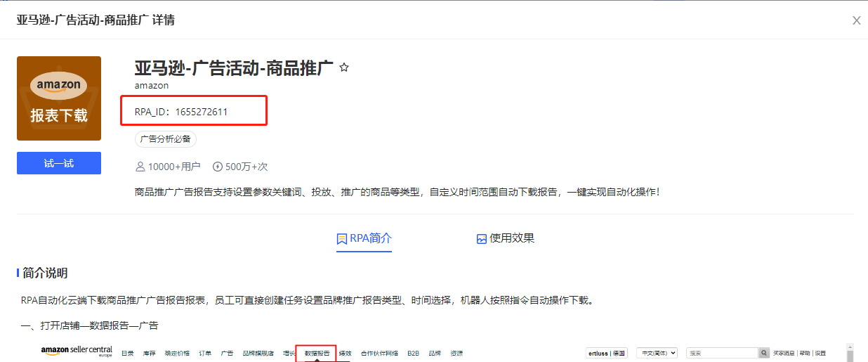Click the amazon seller central logo

pos(77,351)
